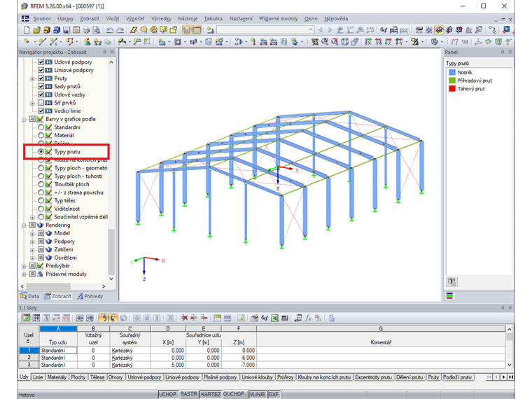
Task: Click the View in Z direction icon
Action: click(x=388, y=42)
